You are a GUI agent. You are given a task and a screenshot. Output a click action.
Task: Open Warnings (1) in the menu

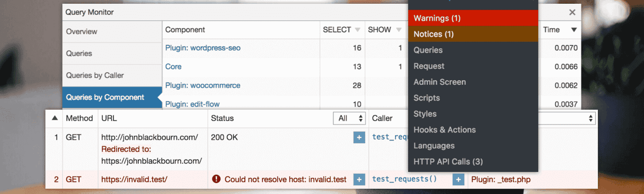[437, 18]
